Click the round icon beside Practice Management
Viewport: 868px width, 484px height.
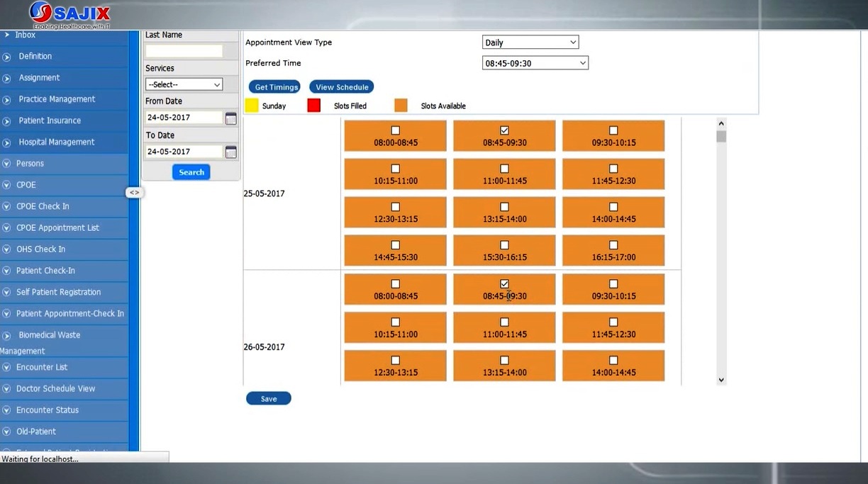point(6,100)
